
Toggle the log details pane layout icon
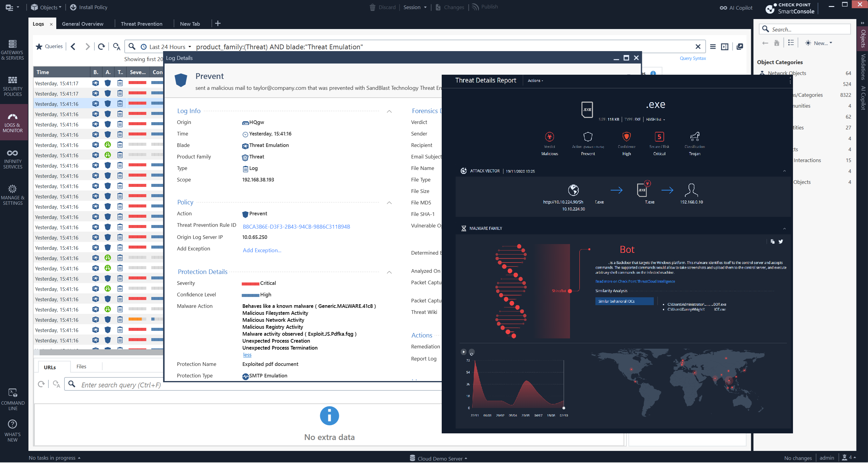point(725,47)
